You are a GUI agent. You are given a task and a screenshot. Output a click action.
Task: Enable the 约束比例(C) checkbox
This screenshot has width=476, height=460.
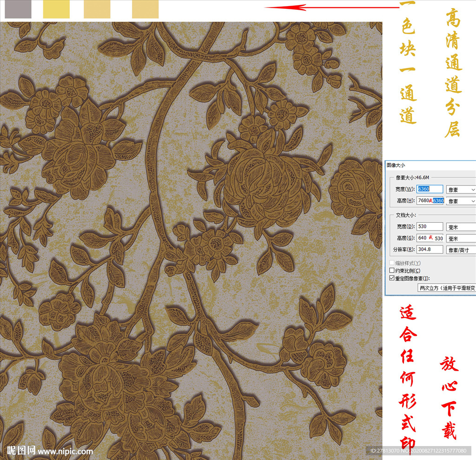pyautogui.click(x=392, y=270)
